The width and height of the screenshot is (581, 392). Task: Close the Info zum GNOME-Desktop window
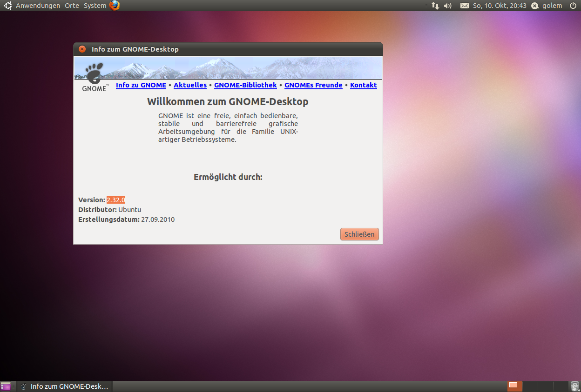pyautogui.click(x=82, y=49)
